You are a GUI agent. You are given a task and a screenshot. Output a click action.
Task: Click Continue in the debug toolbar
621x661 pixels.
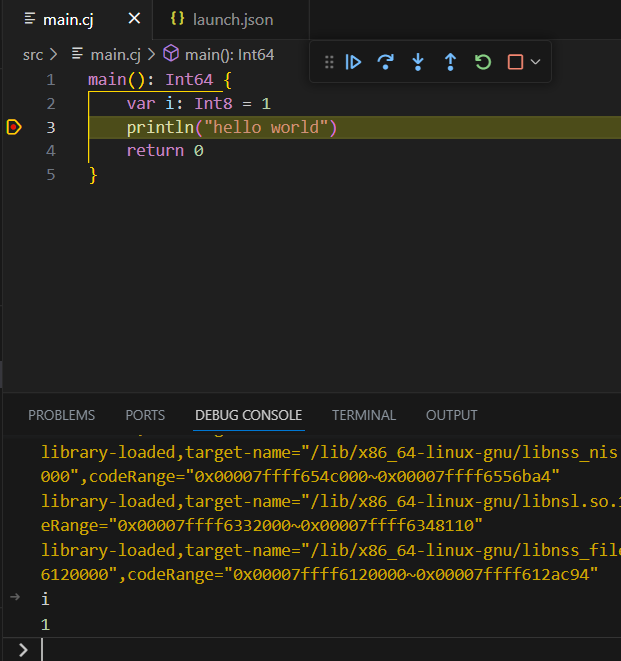(x=353, y=62)
